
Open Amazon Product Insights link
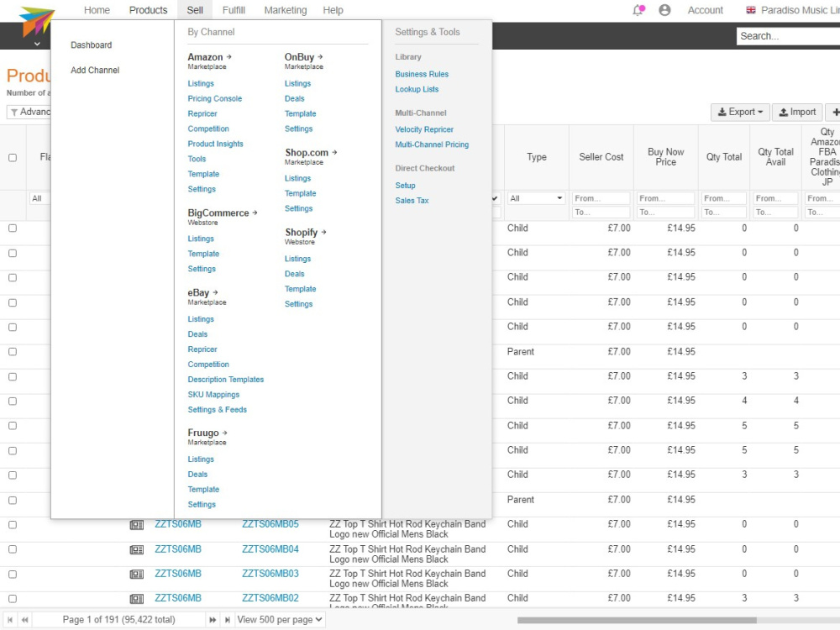click(215, 144)
